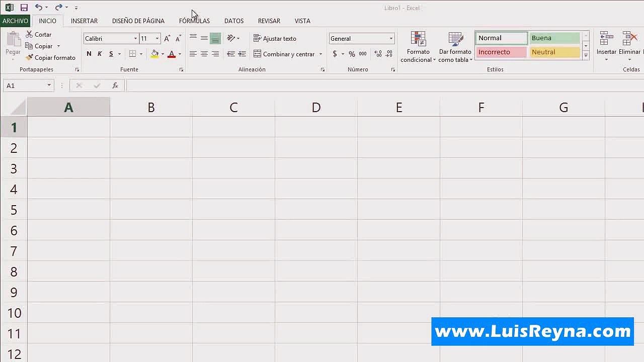Click the insert function fx icon
Image resolution: width=644 pixels, height=362 pixels.
click(x=115, y=85)
